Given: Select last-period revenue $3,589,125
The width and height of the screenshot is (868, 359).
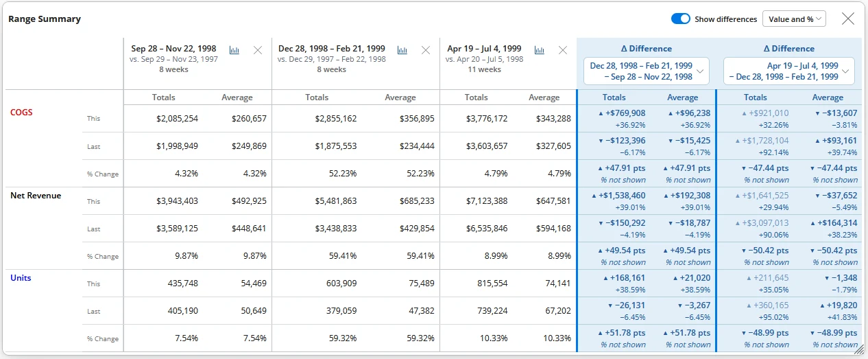Looking at the screenshot, I should [177, 229].
